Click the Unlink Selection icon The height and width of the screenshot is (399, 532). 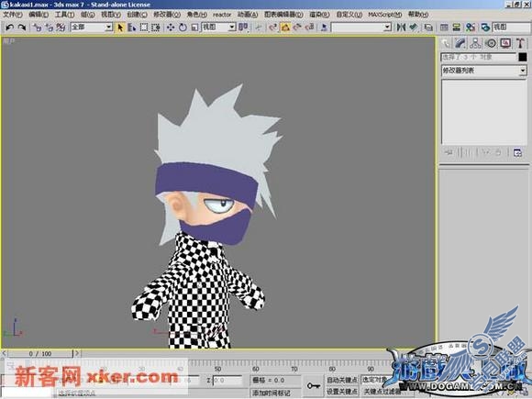(49, 28)
